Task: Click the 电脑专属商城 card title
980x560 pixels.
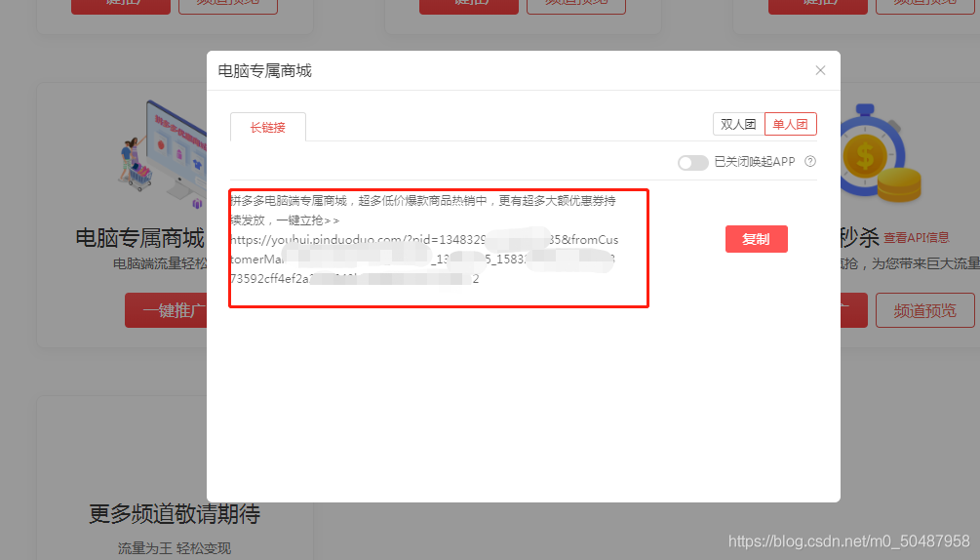Action: click(140, 238)
